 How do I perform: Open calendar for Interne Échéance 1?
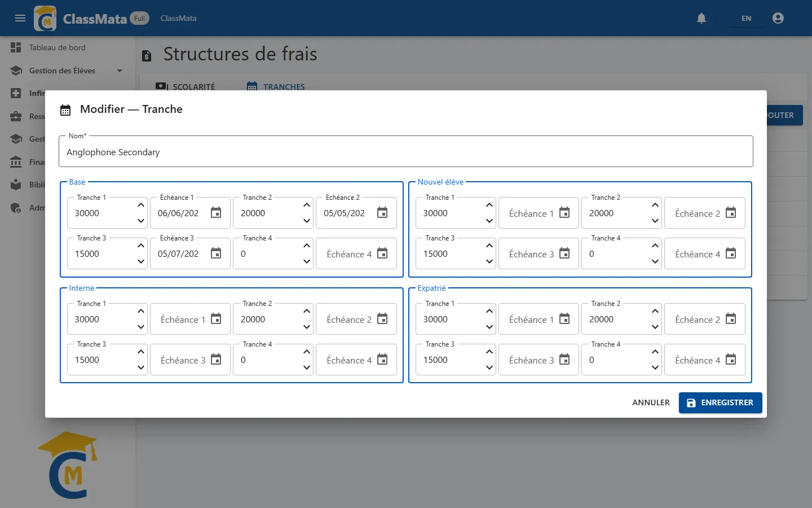[216, 319]
